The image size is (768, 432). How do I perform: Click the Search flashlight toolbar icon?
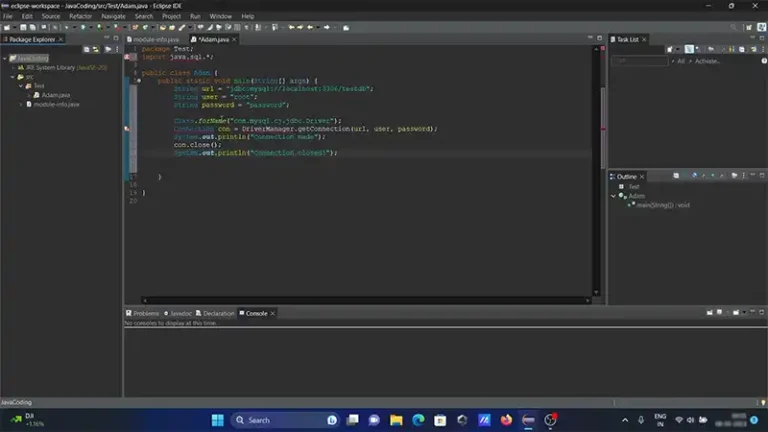pyautogui.click(x=182, y=27)
